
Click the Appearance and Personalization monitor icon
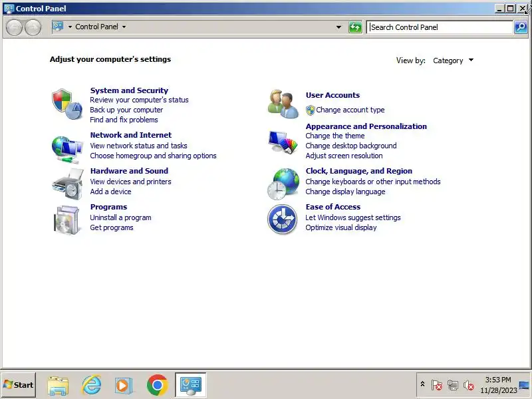tap(283, 142)
